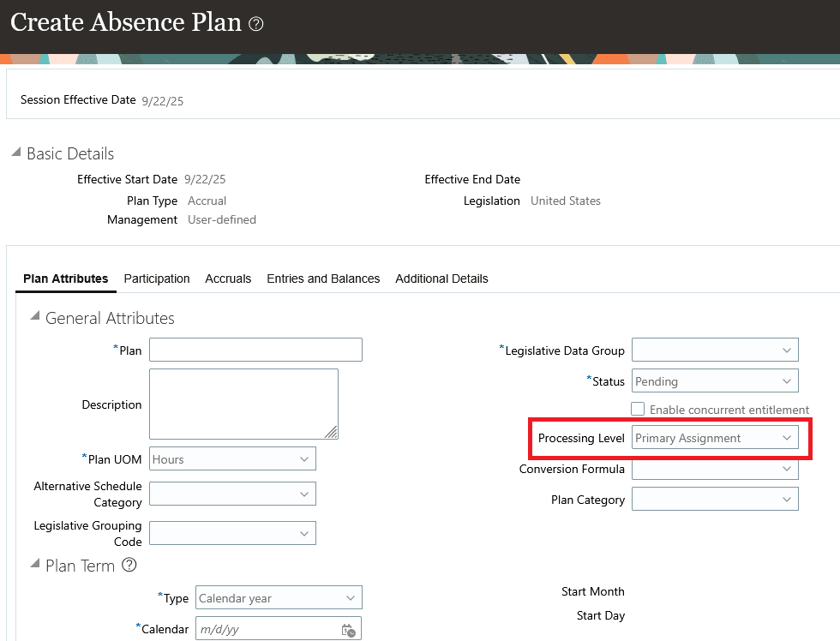This screenshot has height=641, width=840.
Task: Open the Plan UOM dropdown
Action: click(x=304, y=458)
